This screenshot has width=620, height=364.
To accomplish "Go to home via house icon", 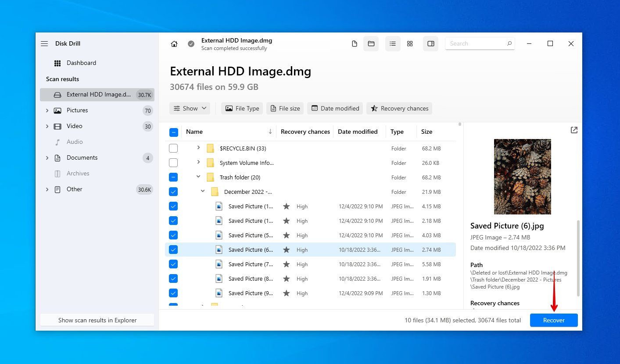I will pos(174,44).
